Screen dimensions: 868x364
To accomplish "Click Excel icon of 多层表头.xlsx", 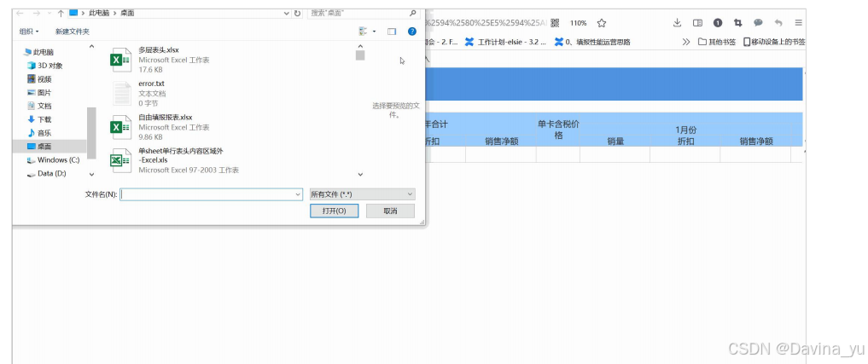I will tap(120, 60).
